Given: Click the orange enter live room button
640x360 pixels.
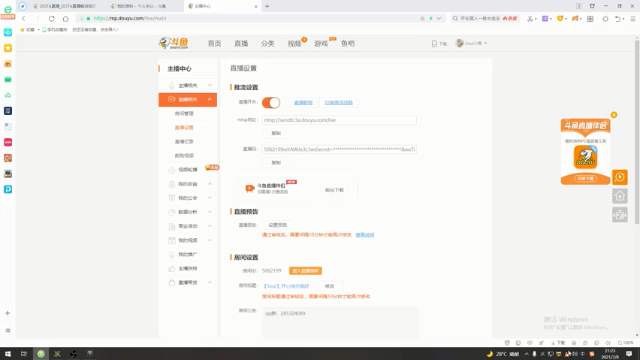Looking at the screenshot, I should [305, 271].
